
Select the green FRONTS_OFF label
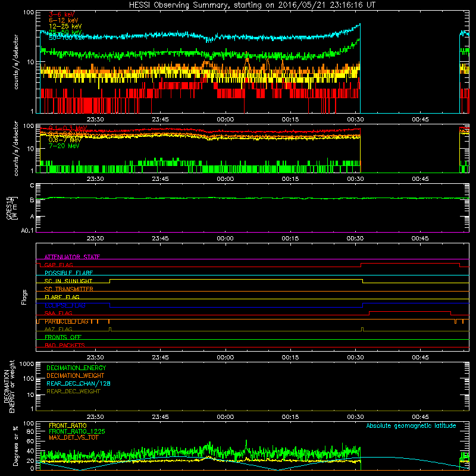63,337
